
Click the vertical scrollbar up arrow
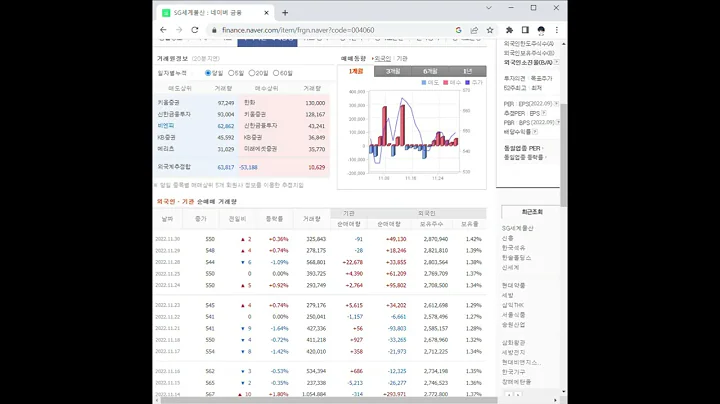[563, 44]
